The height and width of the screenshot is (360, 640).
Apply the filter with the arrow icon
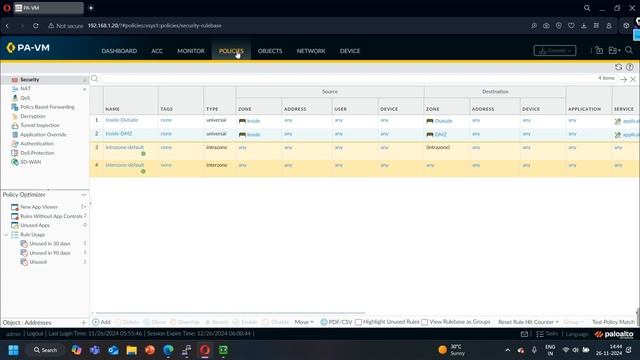624,80
